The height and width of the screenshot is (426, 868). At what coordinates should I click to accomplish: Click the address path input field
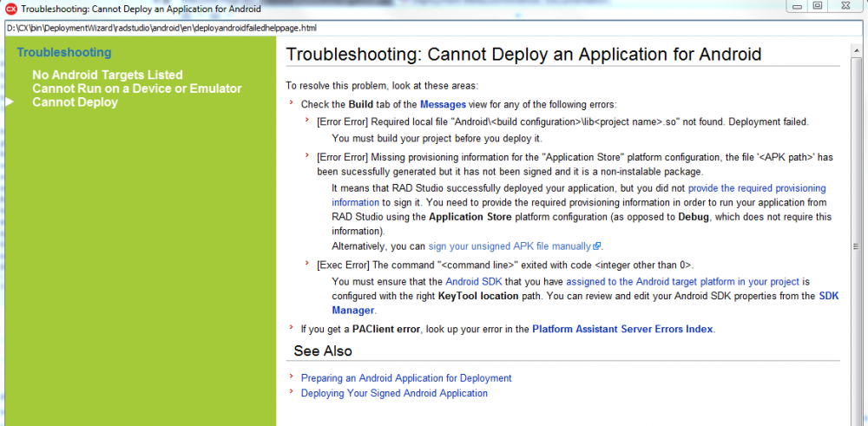pos(431,29)
